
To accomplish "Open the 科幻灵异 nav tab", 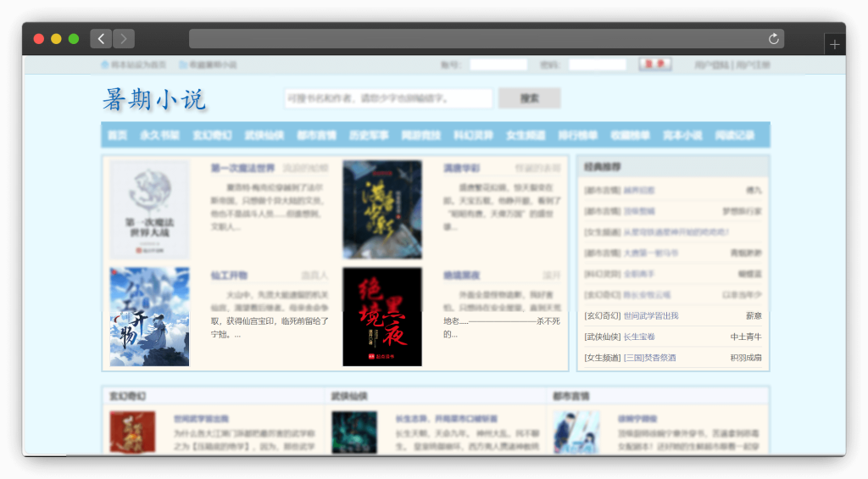I will pyautogui.click(x=473, y=135).
